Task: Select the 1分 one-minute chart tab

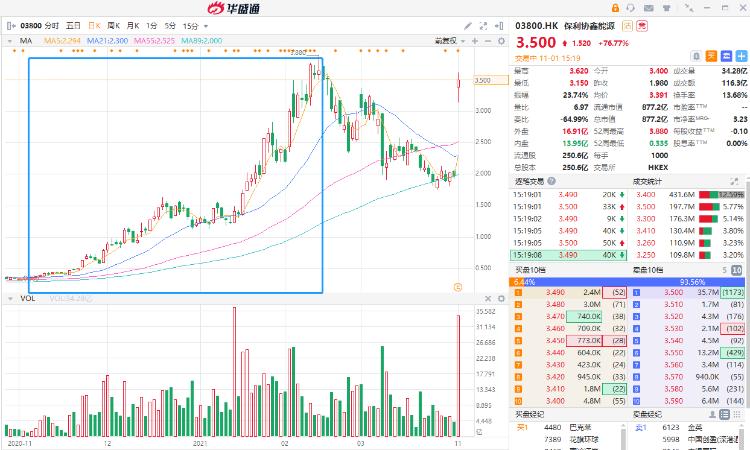Action: click(152, 26)
